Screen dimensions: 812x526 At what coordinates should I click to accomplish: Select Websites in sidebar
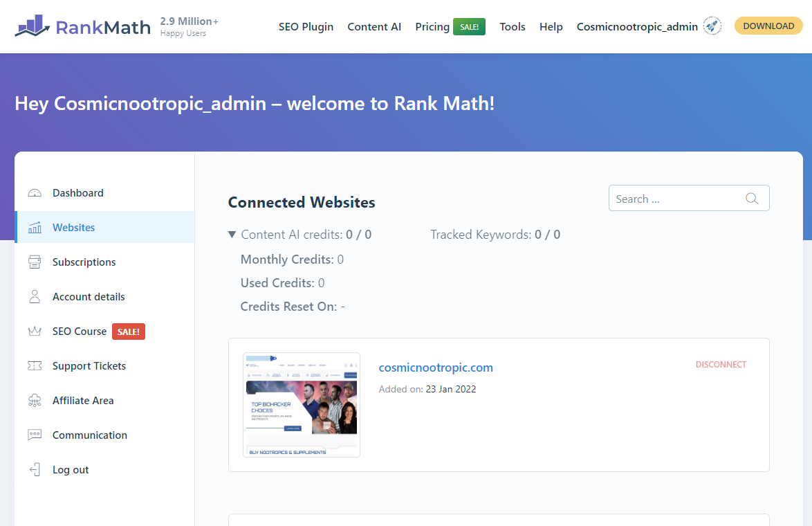(x=73, y=228)
